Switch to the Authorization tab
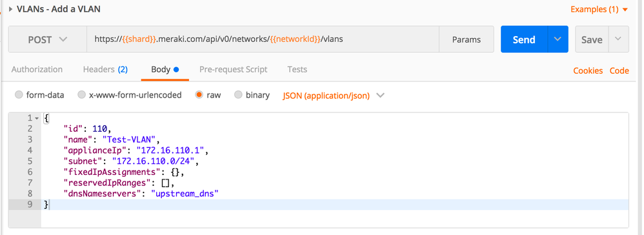 [37, 70]
